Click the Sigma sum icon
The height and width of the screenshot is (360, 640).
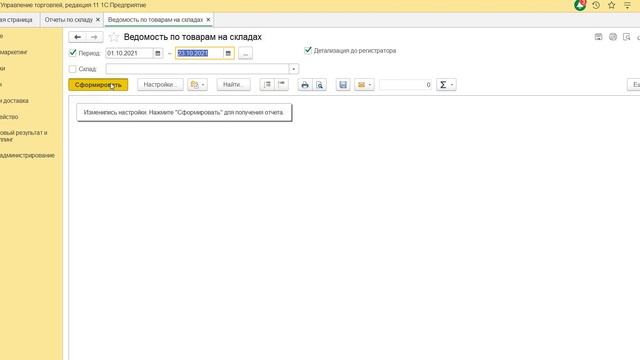pos(443,85)
